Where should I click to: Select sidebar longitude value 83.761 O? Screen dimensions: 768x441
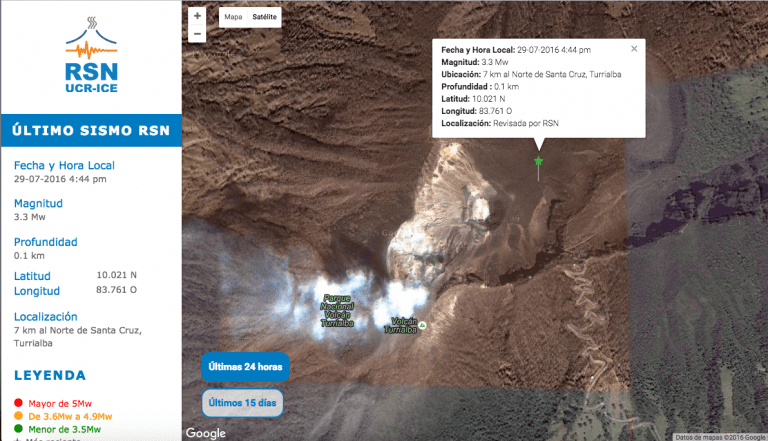117,290
